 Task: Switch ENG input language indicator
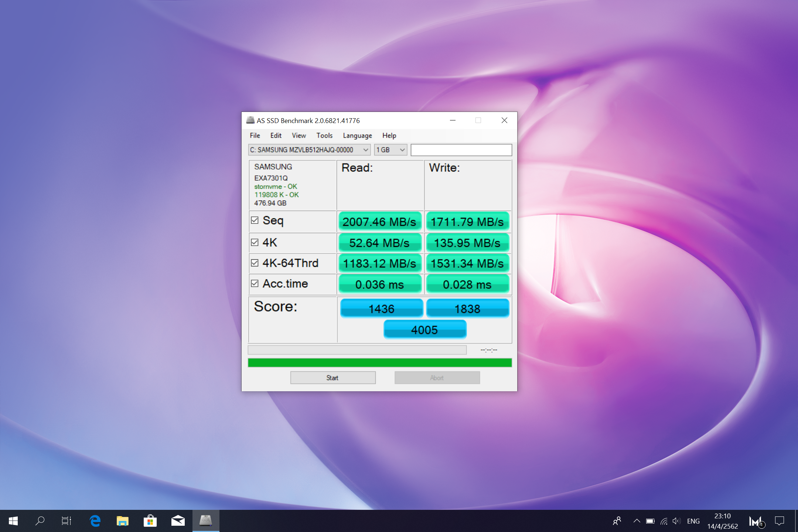click(x=693, y=521)
